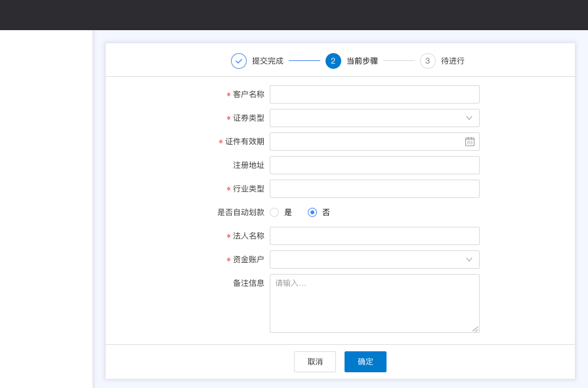
Task: Click the step 2 circle icon
Action: tap(333, 61)
